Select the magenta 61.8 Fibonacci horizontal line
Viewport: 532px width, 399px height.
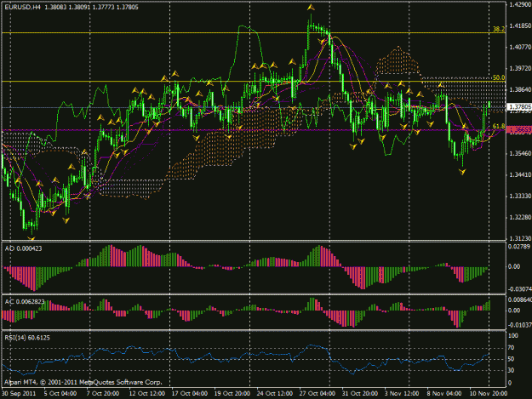coord(254,130)
